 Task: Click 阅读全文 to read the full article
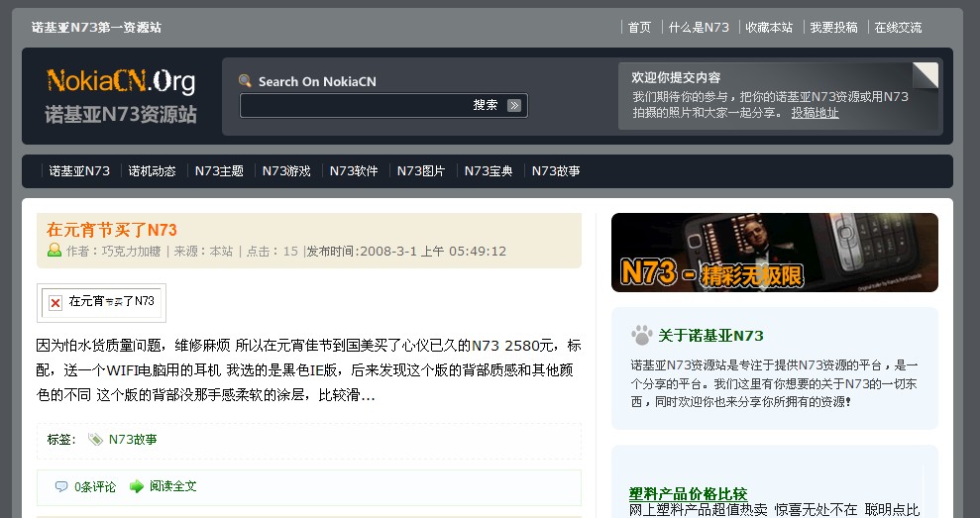[173, 486]
